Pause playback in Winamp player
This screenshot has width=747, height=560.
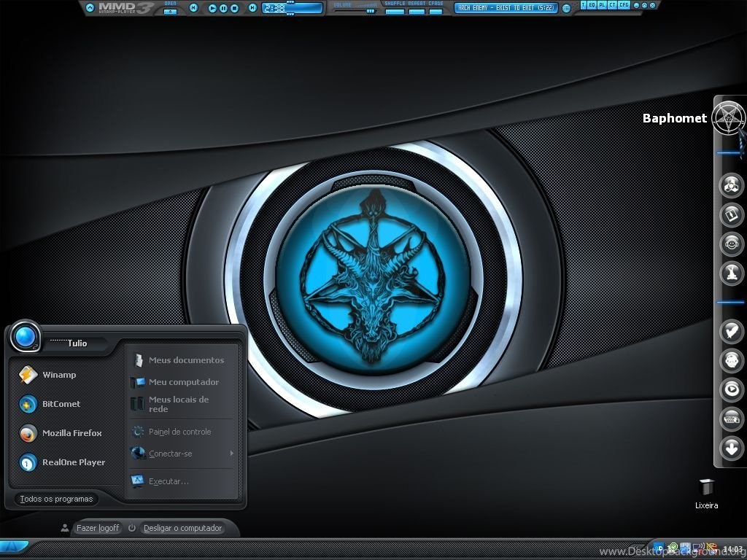coord(223,8)
